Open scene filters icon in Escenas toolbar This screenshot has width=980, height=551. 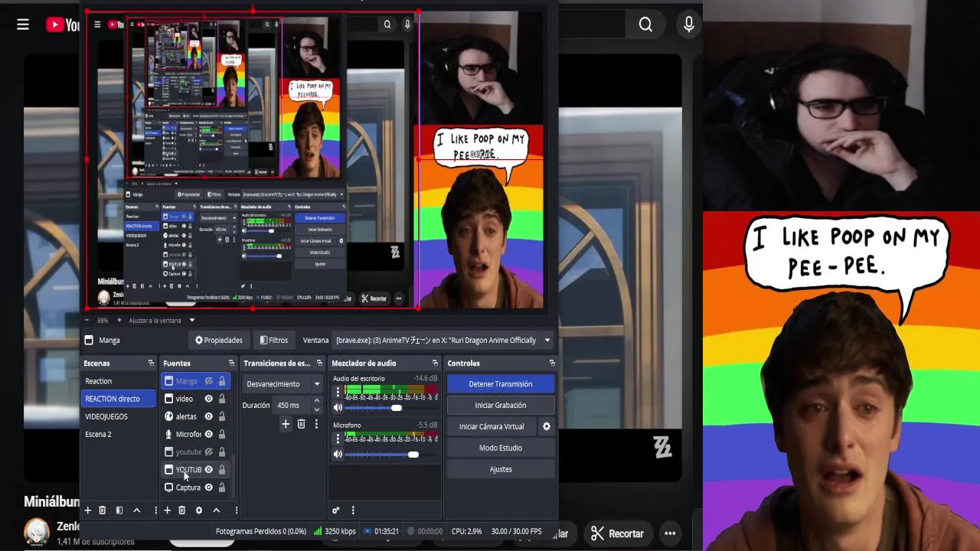tap(119, 510)
